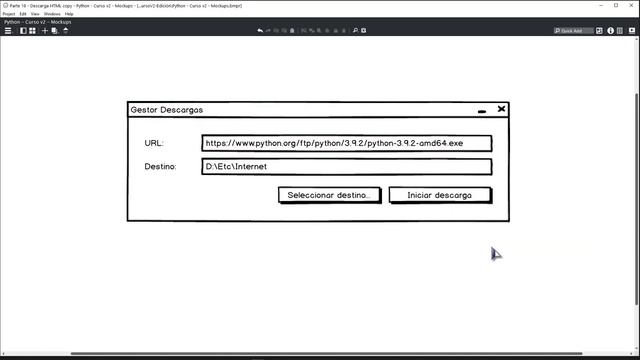Select the Destino path field
The image size is (640, 360).
tap(347, 167)
